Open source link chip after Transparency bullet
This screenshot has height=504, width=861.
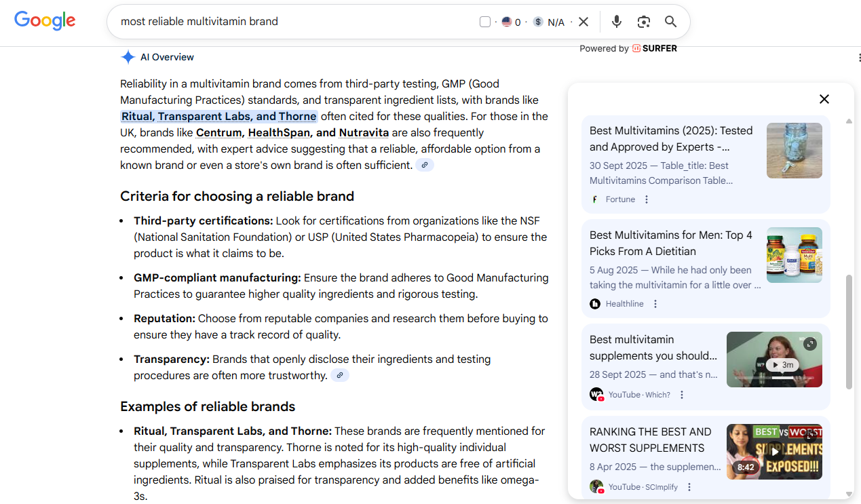pyautogui.click(x=340, y=375)
